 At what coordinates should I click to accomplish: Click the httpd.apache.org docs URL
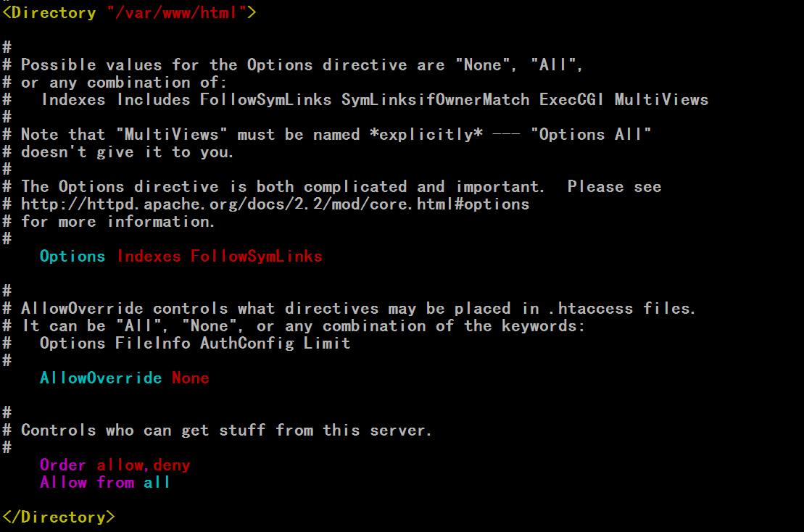tap(275, 204)
